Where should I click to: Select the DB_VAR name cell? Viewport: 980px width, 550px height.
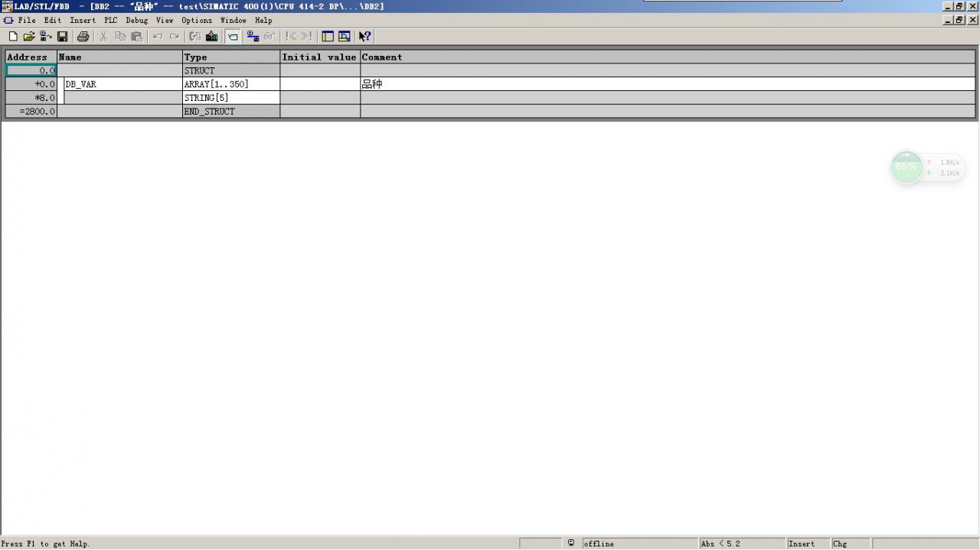tap(122, 84)
